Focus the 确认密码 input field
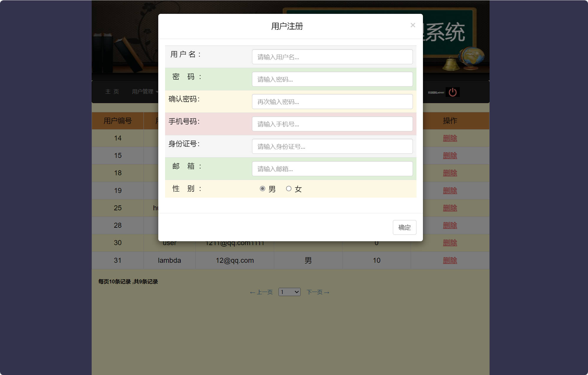588x375 pixels. [x=332, y=101]
